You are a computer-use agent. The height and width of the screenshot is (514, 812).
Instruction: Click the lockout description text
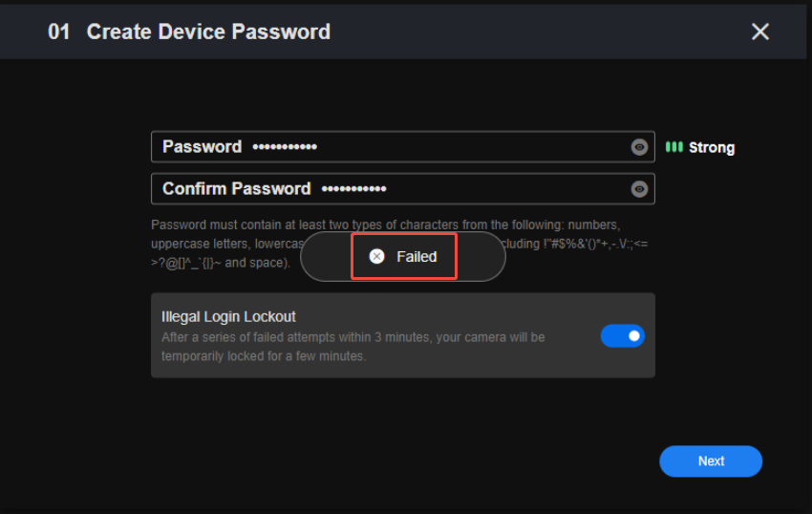[353, 347]
